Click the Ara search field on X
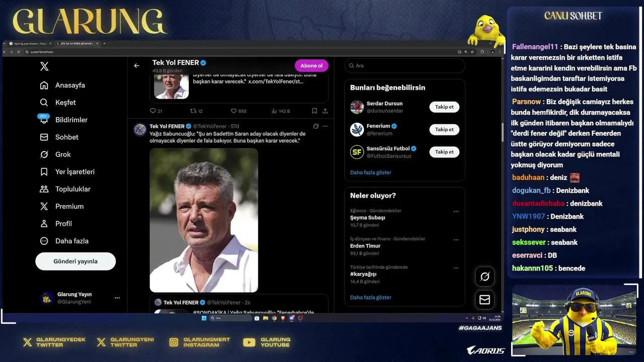644x362 pixels. click(x=405, y=65)
